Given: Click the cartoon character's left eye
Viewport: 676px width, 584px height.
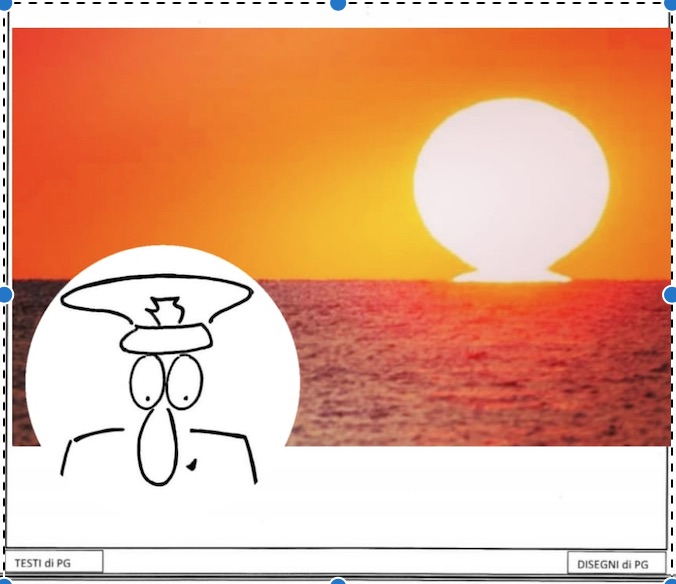Looking at the screenshot, I should coord(147,381).
